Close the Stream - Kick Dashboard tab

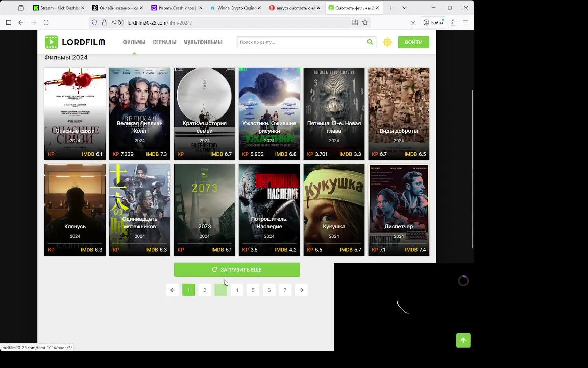(x=83, y=8)
